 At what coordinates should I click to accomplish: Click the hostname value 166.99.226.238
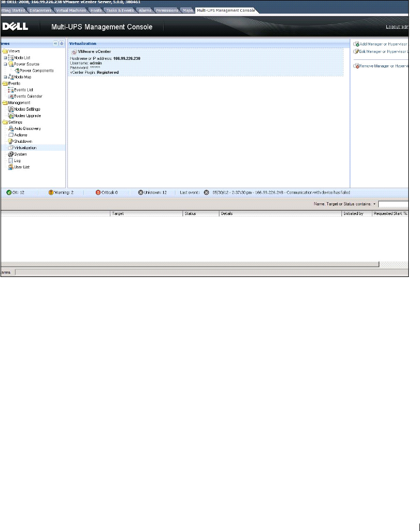point(127,59)
